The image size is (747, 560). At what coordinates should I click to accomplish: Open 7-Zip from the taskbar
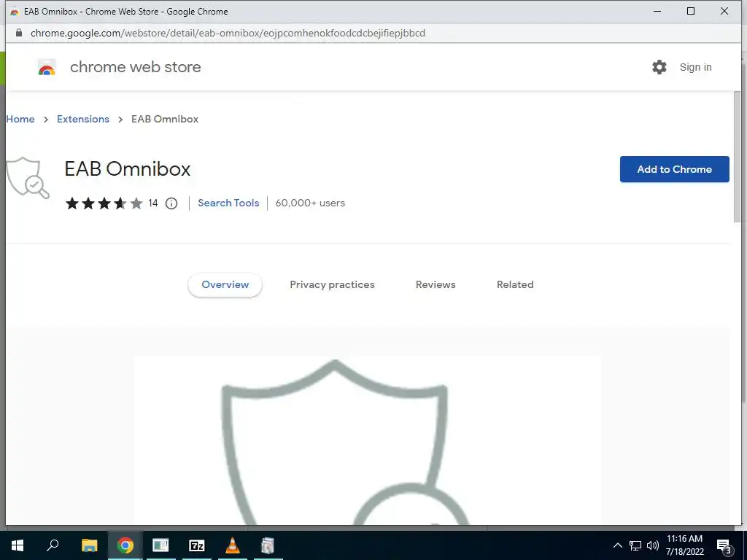point(197,545)
